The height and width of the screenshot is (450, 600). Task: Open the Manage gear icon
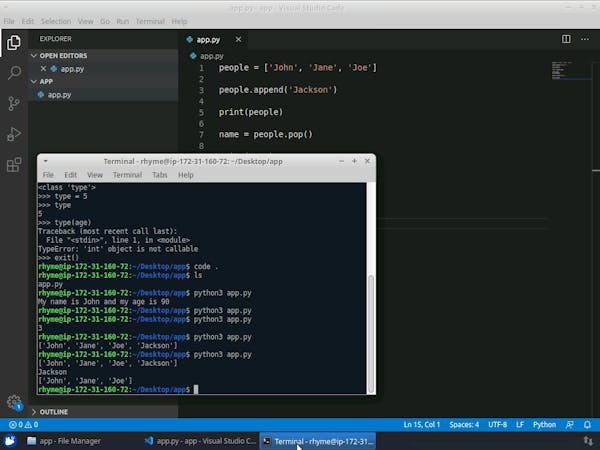pyautogui.click(x=14, y=402)
